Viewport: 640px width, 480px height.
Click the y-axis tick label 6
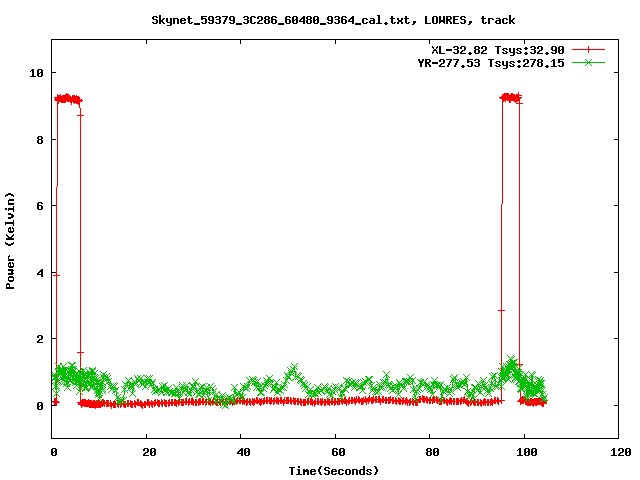tap(40, 206)
